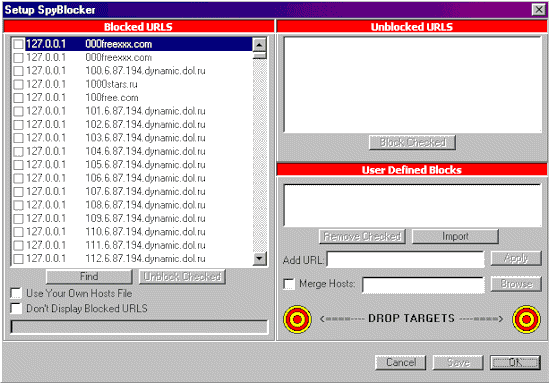Viewport: 550px width, 384px height.
Task: Enable Don't Display Blocked URLS
Action: [x=16, y=308]
